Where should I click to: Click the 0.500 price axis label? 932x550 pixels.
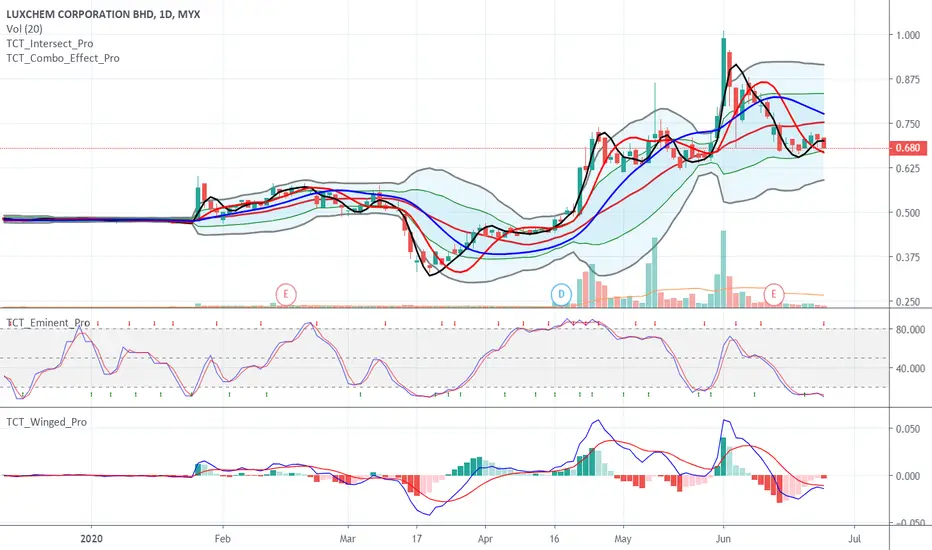908,213
